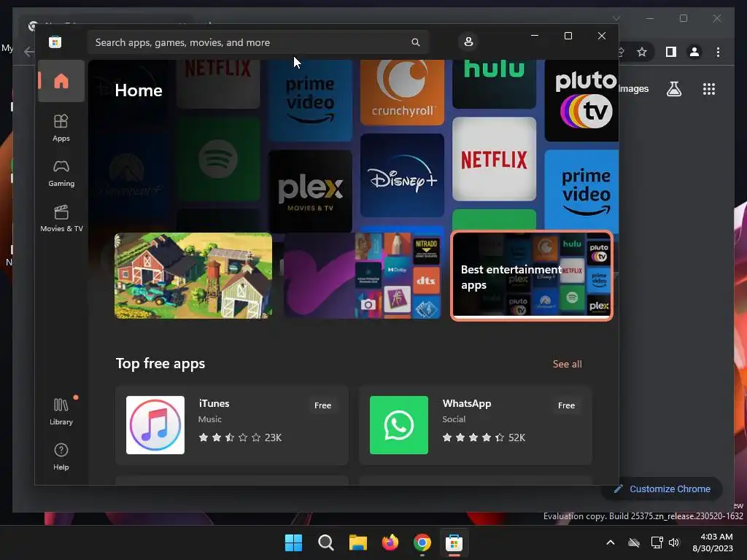Click the search magnifier in the Store search box
This screenshot has height=560, width=747.
[x=415, y=42]
